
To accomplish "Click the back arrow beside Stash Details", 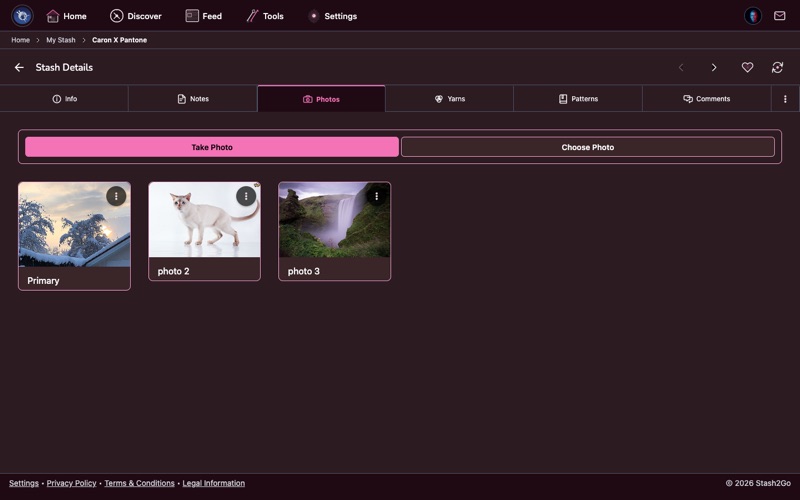I will 19,68.
